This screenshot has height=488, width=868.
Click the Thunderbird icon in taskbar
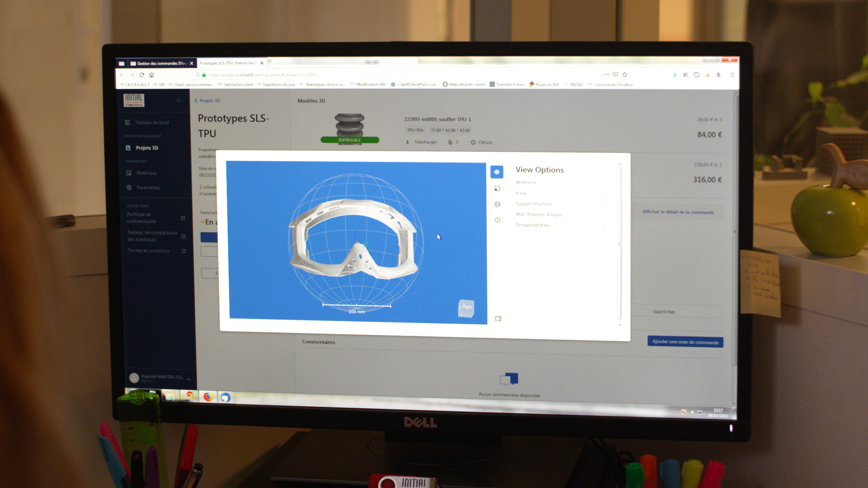226,397
